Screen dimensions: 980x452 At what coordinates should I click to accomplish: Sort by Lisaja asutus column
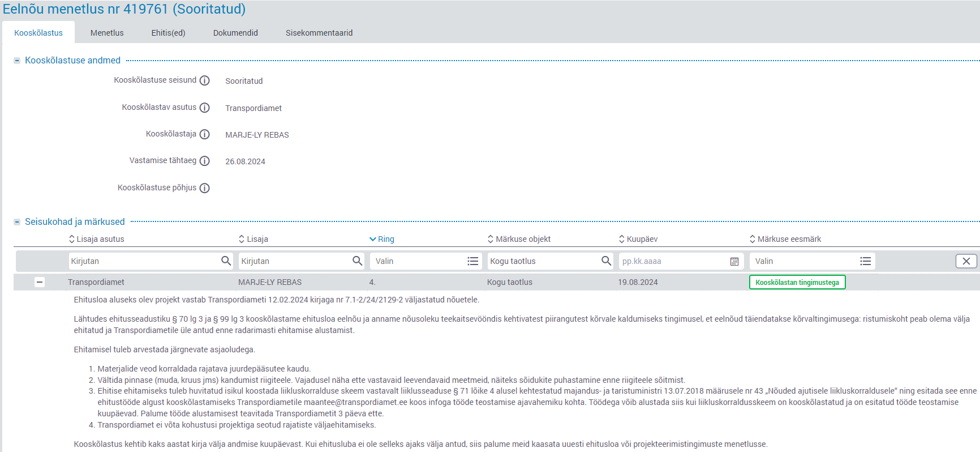click(96, 239)
